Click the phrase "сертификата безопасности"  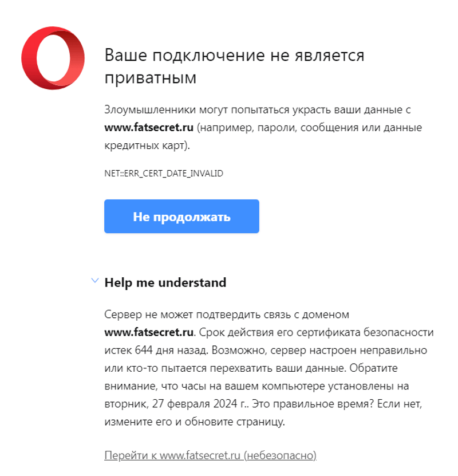click(x=368, y=333)
